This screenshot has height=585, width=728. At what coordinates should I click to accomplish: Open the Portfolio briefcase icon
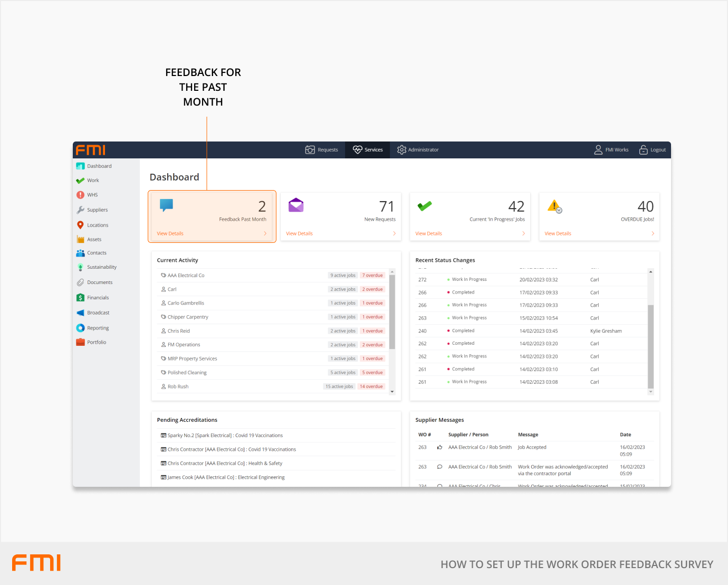pyautogui.click(x=80, y=342)
